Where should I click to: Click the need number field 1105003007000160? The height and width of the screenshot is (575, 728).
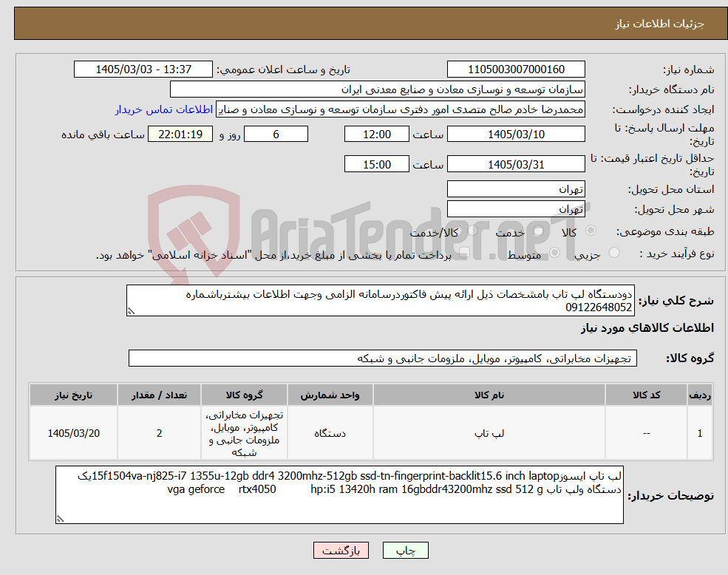coord(516,69)
